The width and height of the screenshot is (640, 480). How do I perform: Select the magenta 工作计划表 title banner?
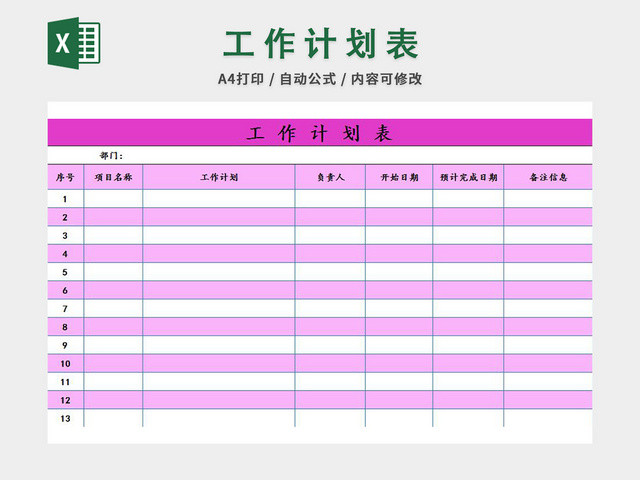(320, 133)
